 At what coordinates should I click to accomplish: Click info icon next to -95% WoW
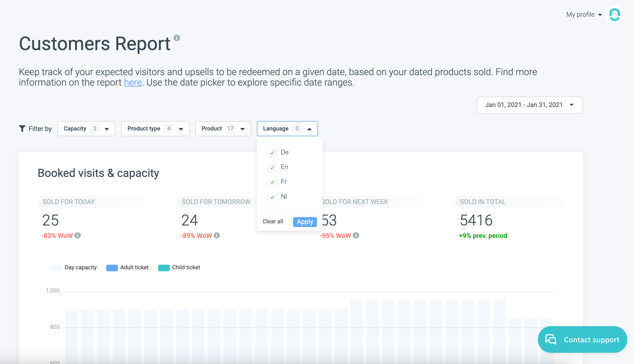click(x=356, y=235)
